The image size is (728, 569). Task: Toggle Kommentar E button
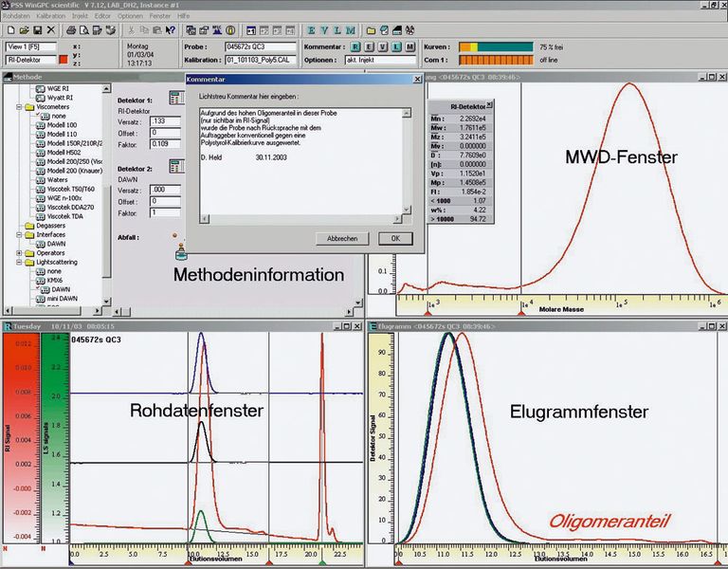(x=369, y=46)
